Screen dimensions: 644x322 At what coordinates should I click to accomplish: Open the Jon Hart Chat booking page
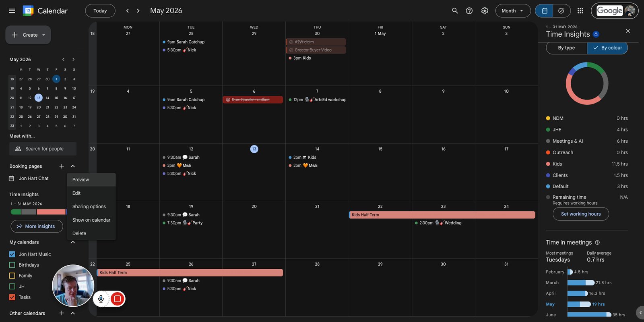(33, 178)
